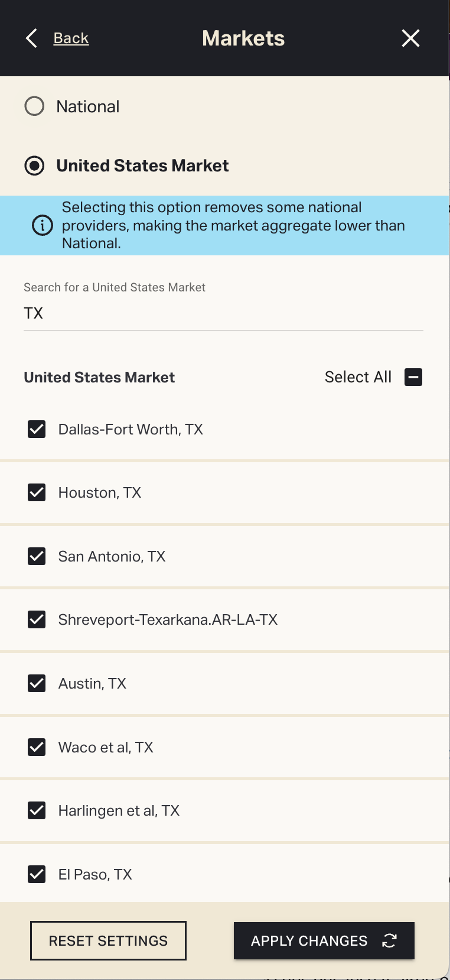
Task: Toggle Waco et al, TX checkbox
Action: tap(37, 747)
